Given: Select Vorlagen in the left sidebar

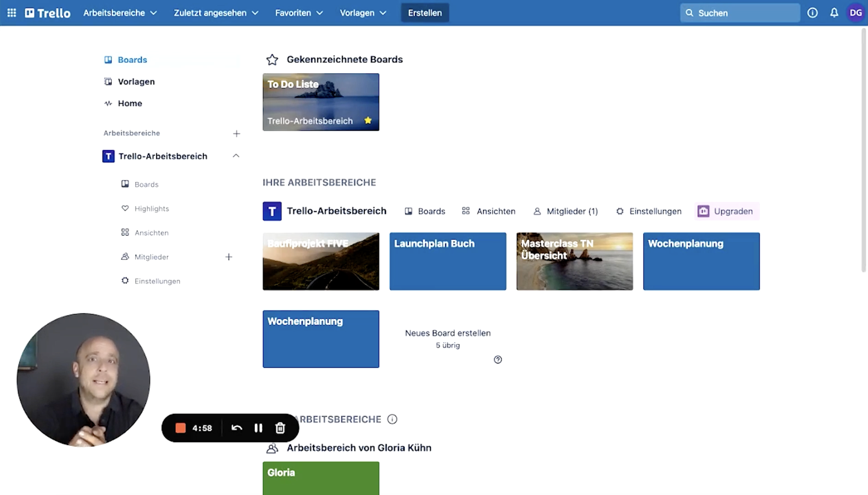Looking at the screenshot, I should pos(136,82).
